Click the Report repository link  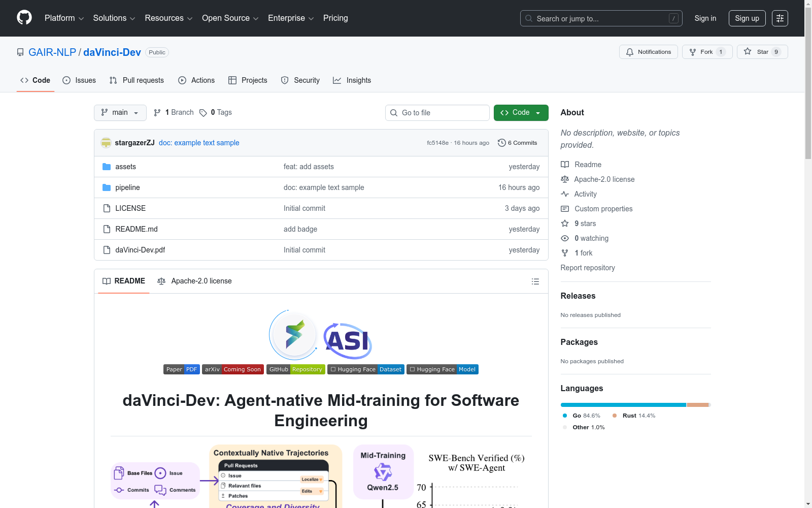(x=588, y=268)
